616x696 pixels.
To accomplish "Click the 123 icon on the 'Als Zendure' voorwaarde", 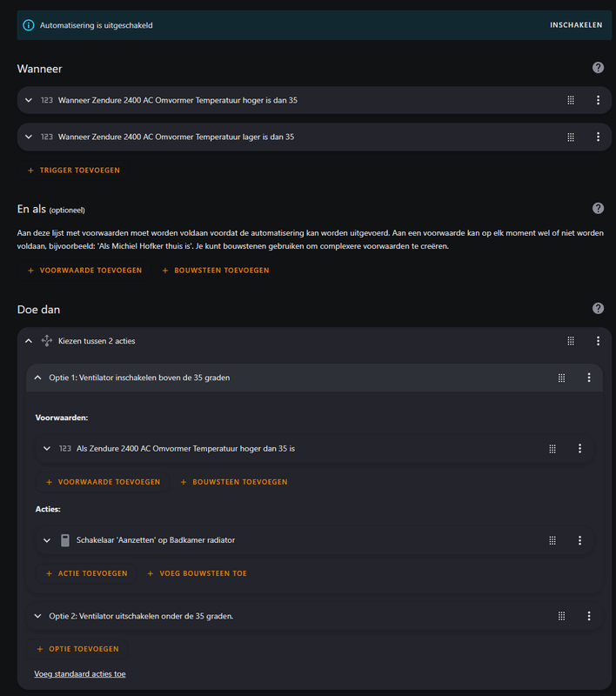I will (65, 448).
